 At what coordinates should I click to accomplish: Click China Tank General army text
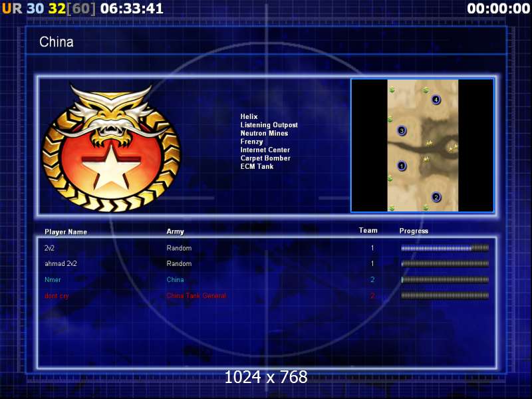[196, 295]
